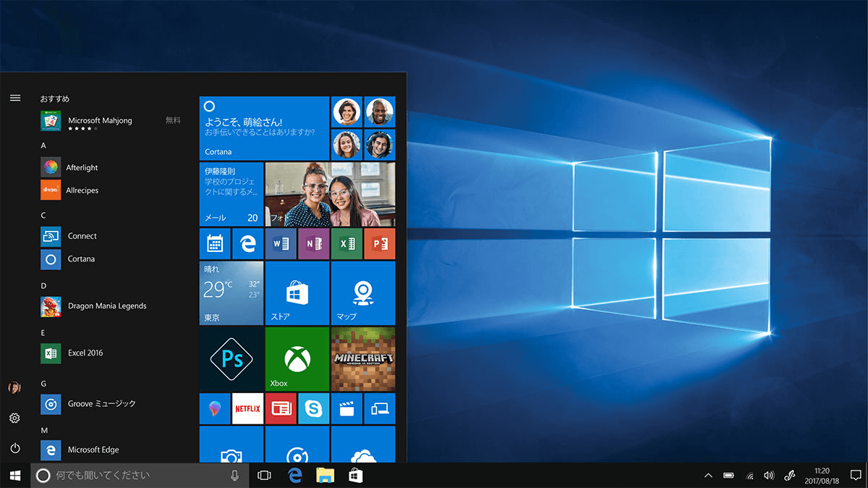This screenshot has height=488, width=868.
Task: Launch Edge from the taskbar
Action: (x=294, y=476)
